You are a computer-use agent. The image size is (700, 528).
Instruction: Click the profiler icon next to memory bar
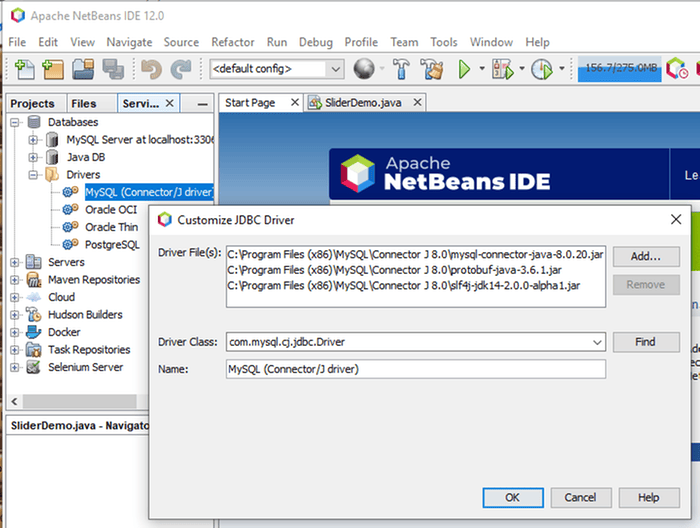677,69
